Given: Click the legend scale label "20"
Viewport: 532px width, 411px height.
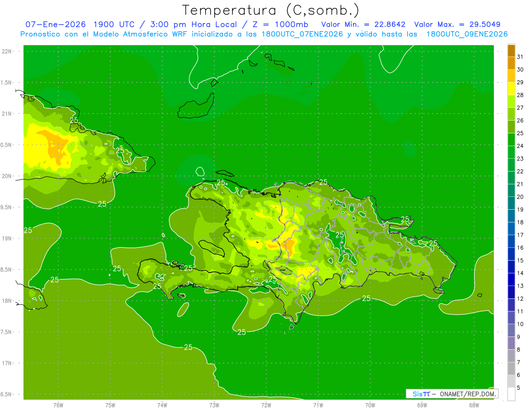Looking at the screenshot, I should pyautogui.click(x=520, y=197).
